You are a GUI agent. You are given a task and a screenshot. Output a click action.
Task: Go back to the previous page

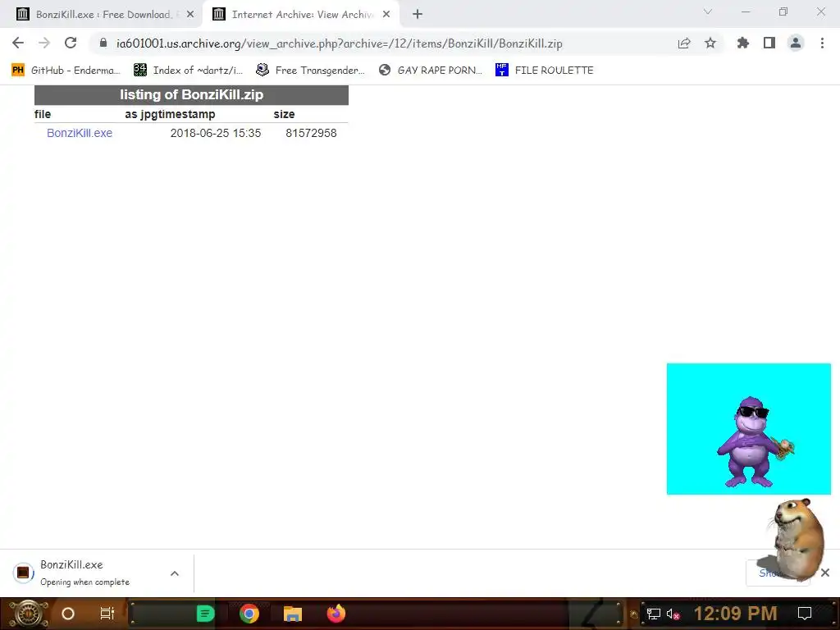(x=18, y=43)
